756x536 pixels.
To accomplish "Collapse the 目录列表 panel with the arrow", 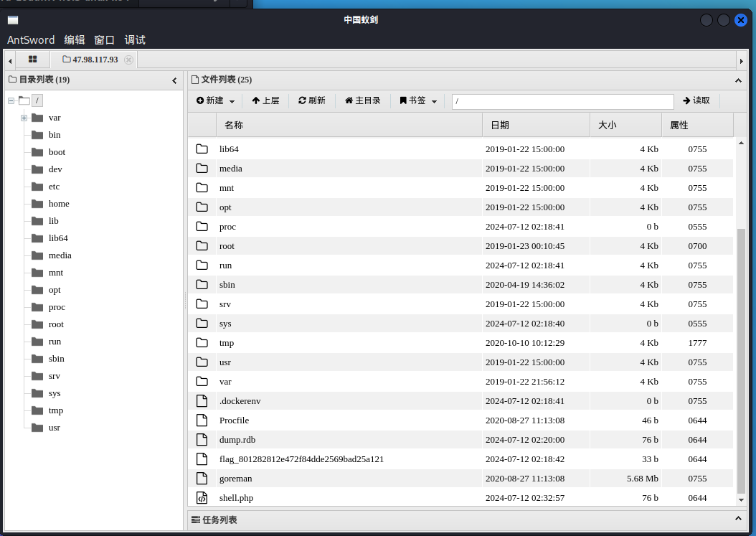I will coord(174,80).
